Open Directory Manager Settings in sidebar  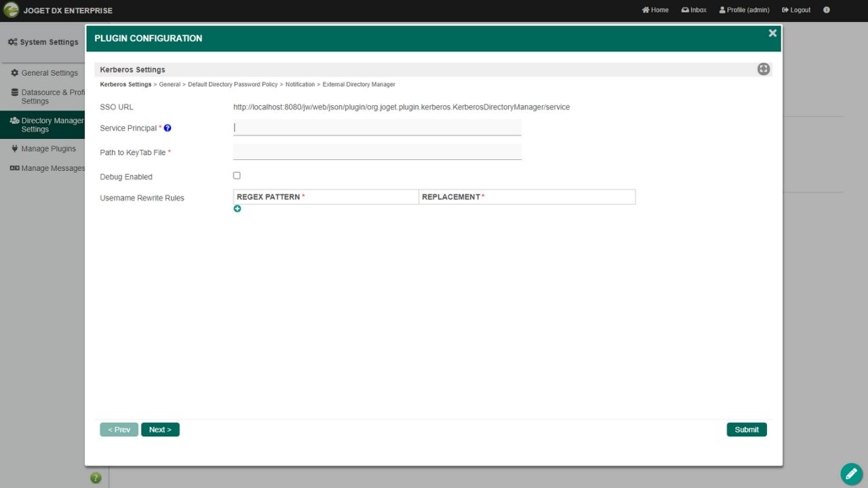pos(43,125)
